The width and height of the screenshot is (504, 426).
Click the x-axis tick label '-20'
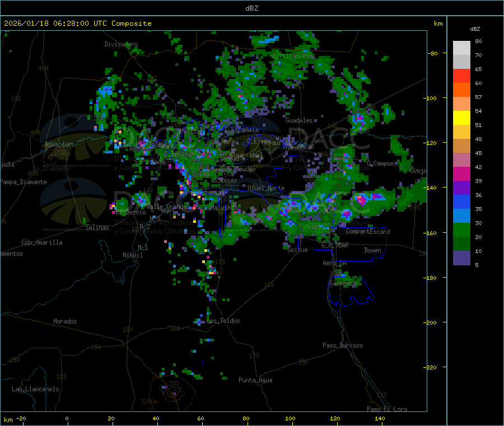point(21,419)
